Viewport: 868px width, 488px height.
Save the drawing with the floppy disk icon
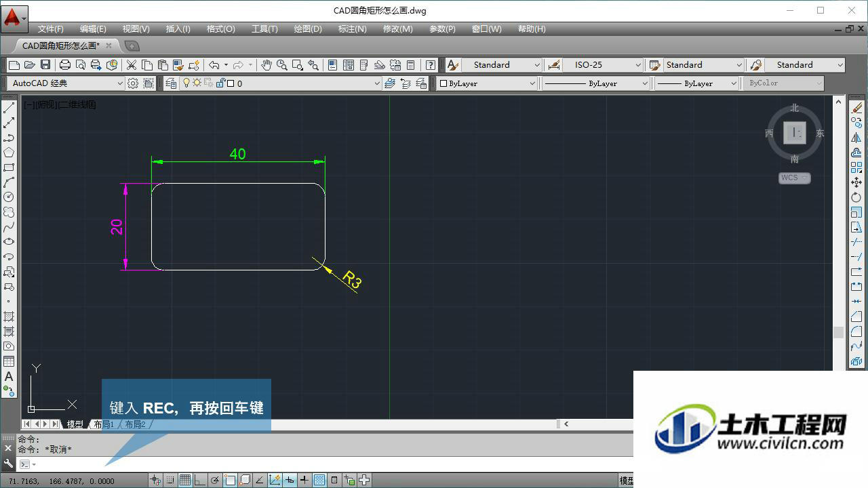(x=45, y=65)
